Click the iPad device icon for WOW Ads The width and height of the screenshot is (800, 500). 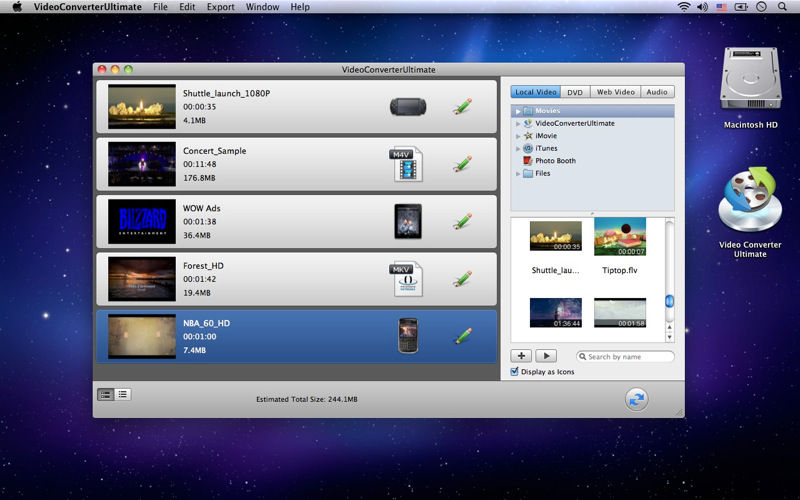pos(408,221)
